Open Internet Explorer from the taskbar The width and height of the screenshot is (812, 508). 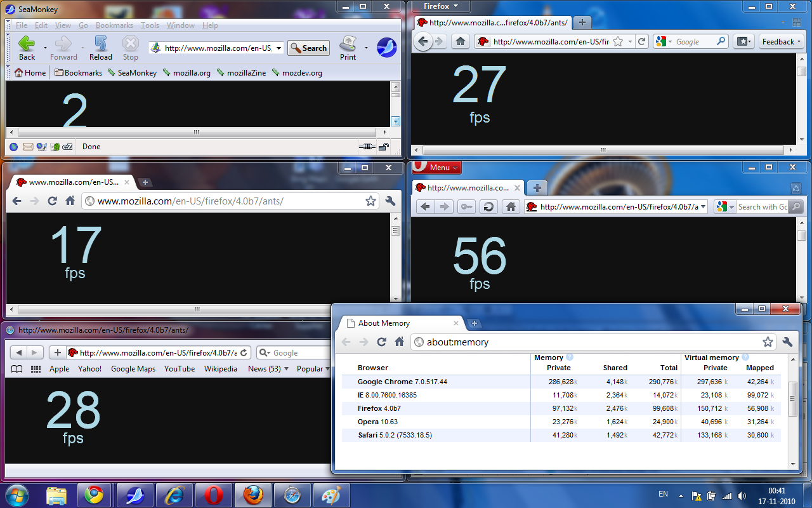[x=174, y=495]
